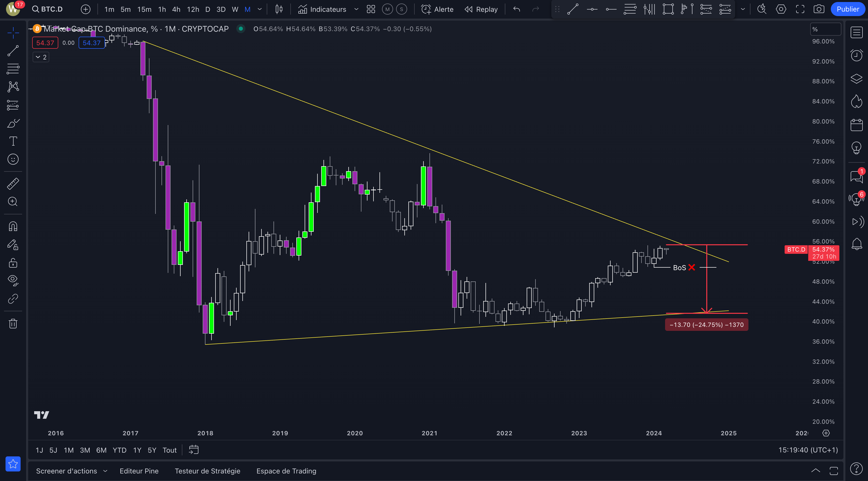Switch to the 4h timeframe
This screenshot has height=481, width=868.
pos(176,9)
